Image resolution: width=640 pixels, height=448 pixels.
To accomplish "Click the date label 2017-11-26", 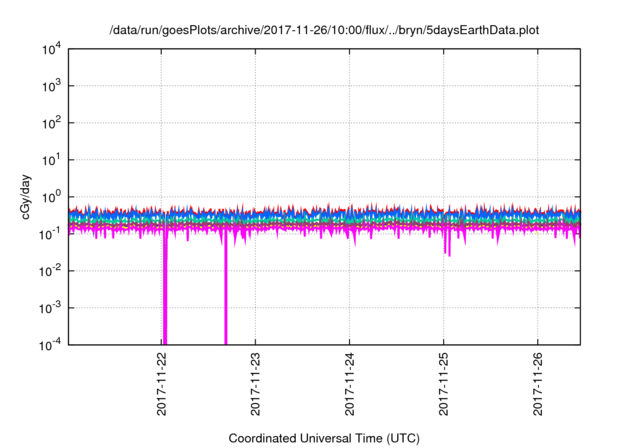I will click(x=538, y=384).
